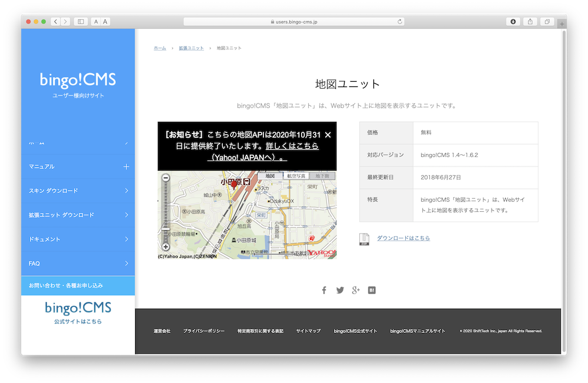
Task: Expand the FAQ sidebar item
Action: (x=126, y=264)
